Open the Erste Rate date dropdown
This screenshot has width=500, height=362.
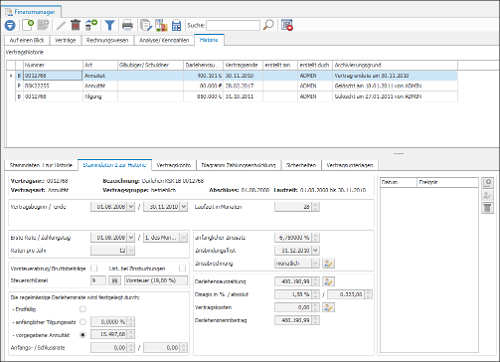131,238
